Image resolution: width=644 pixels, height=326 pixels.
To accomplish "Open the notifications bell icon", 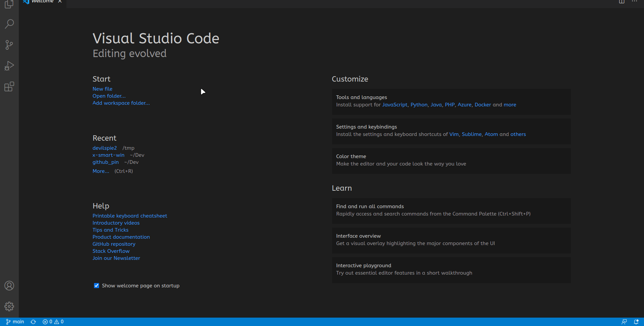I will pos(636,322).
